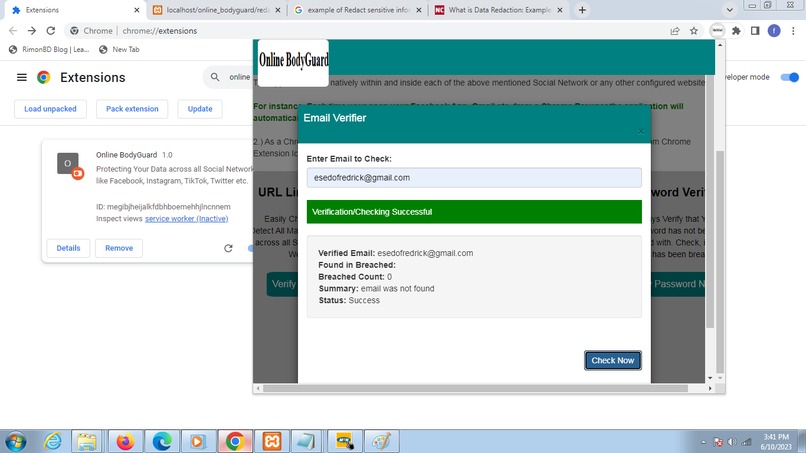Launch Firefox from taskbar
Image resolution: width=806 pixels, height=453 pixels.
point(125,441)
